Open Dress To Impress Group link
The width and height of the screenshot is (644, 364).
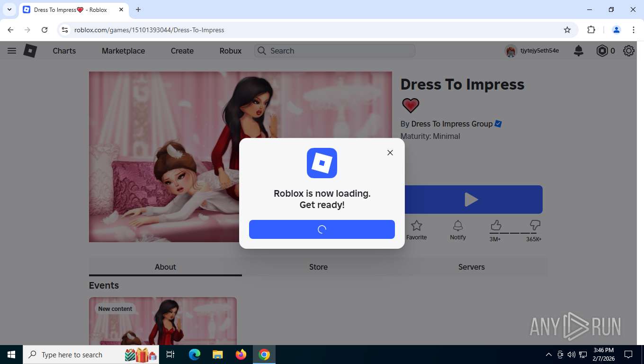click(x=452, y=124)
